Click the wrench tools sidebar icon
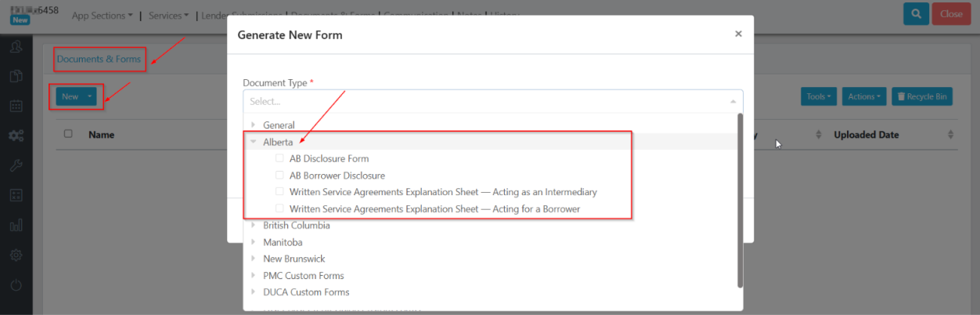 (16, 165)
